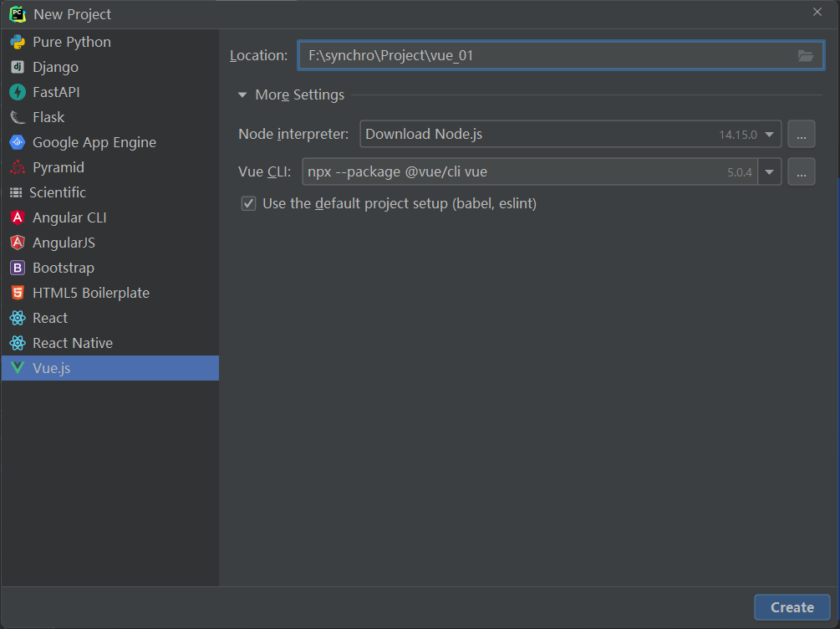Click the Vue.js green V icon
Screen dimensions: 840x629
[18, 368]
